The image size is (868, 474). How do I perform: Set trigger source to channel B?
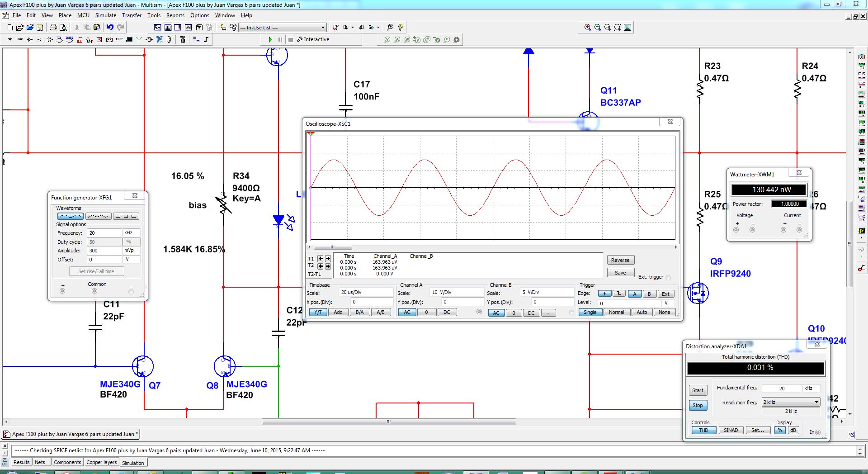(649, 294)
